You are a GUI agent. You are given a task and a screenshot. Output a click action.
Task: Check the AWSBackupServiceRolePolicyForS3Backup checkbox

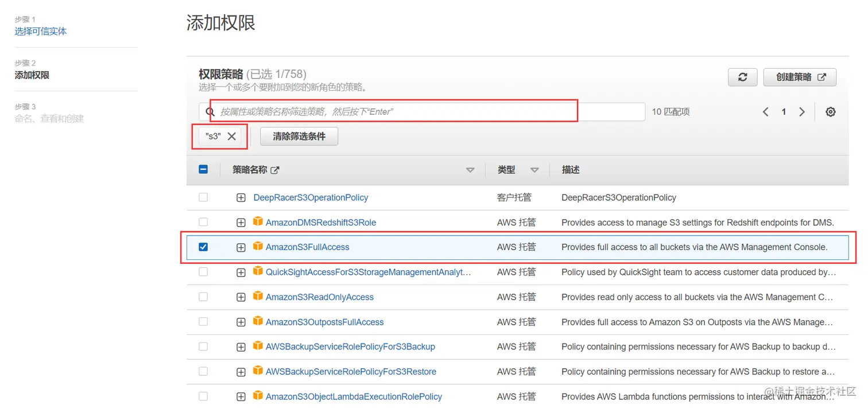203,346
